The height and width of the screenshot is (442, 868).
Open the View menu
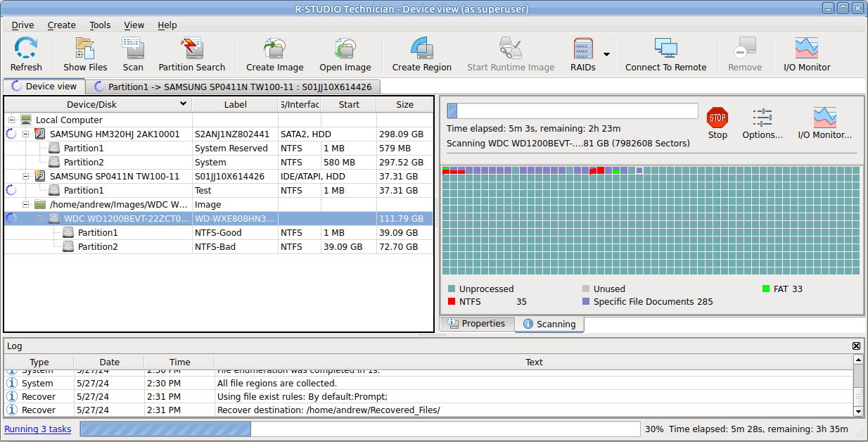click(x=134, y=25)
